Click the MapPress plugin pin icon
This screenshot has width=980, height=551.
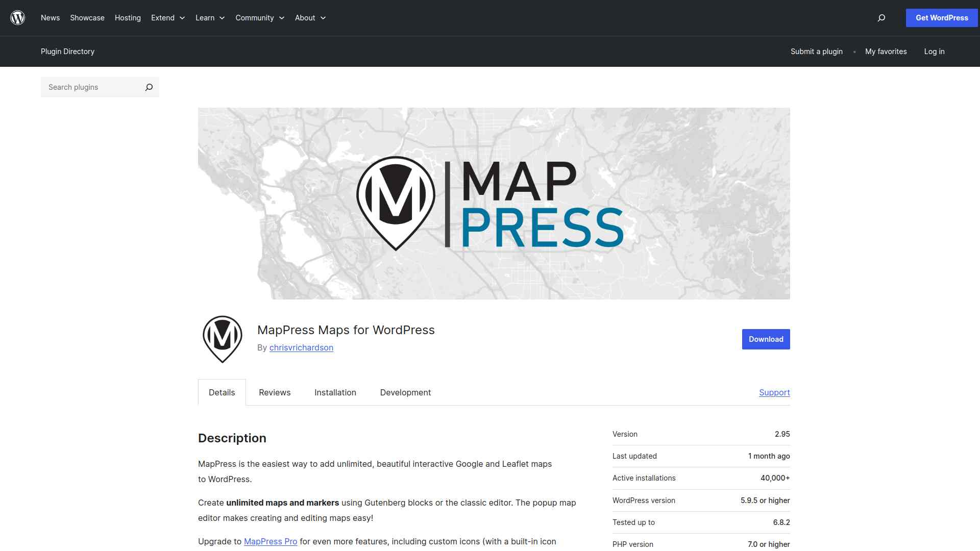point(223,339)
